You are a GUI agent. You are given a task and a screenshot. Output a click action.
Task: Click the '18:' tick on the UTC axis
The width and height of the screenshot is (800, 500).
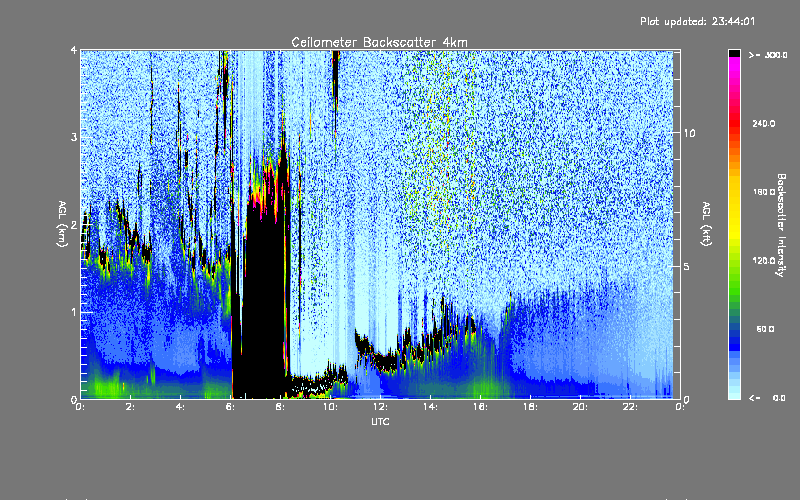pyautogui.click(x=530, y=407)
